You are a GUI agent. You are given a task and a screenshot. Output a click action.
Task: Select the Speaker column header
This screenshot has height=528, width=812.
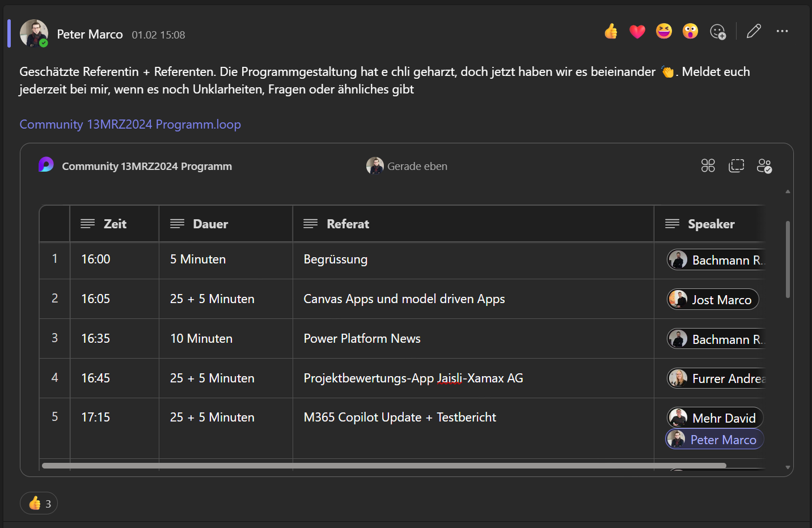pos(709,224)
